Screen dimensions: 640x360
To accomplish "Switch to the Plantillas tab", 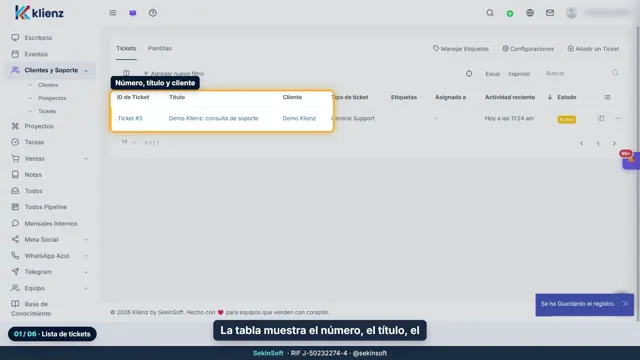I will (160, 49).
